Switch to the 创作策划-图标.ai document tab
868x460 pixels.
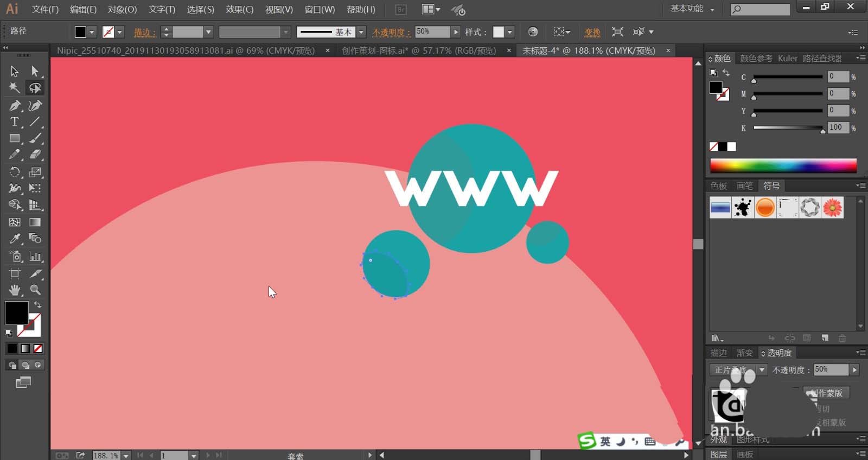coord(419,50)
